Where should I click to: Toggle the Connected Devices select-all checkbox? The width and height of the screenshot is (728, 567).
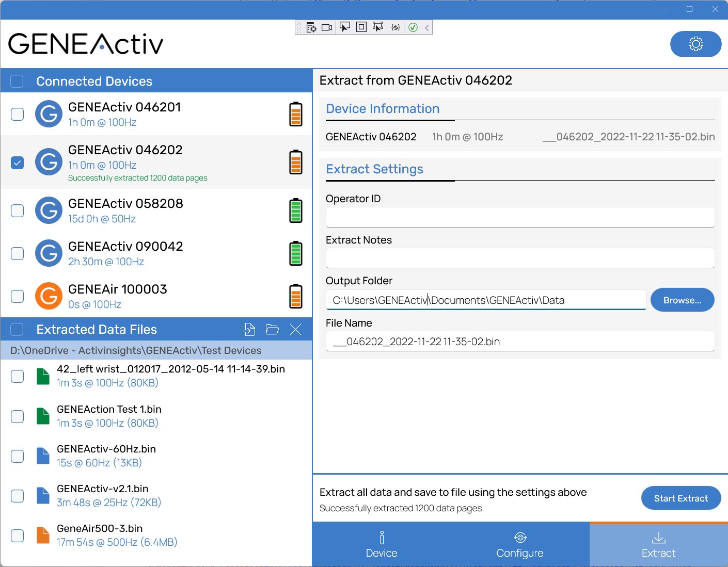coord(16,81)
